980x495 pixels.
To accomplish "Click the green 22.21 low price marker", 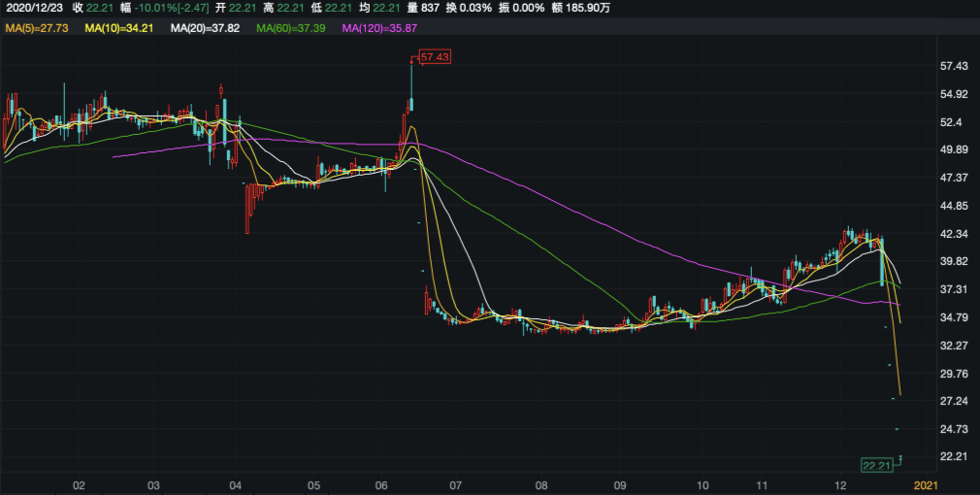I will tap(877, 466).
